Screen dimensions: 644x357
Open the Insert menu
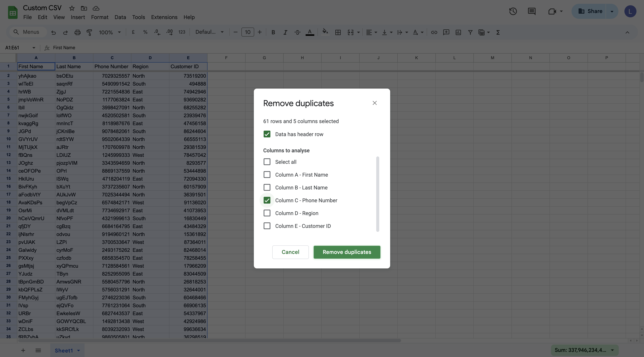(x=78, y=17)
